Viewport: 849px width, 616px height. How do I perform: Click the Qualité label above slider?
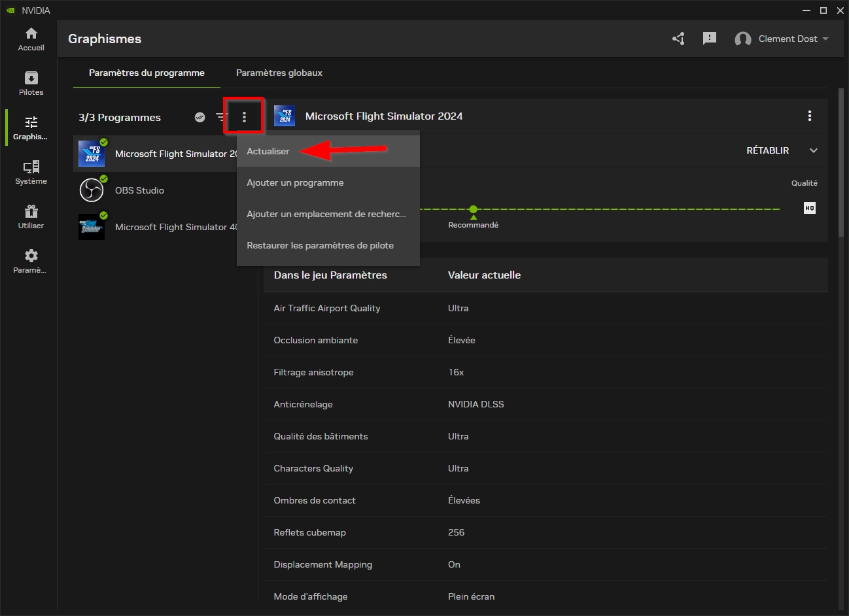(x=805, y=183)
